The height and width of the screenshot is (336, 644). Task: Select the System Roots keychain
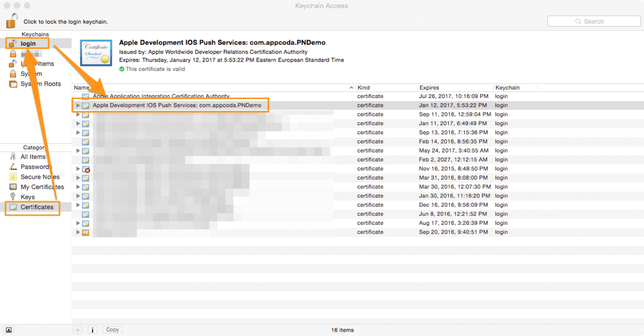click(41, 84)
